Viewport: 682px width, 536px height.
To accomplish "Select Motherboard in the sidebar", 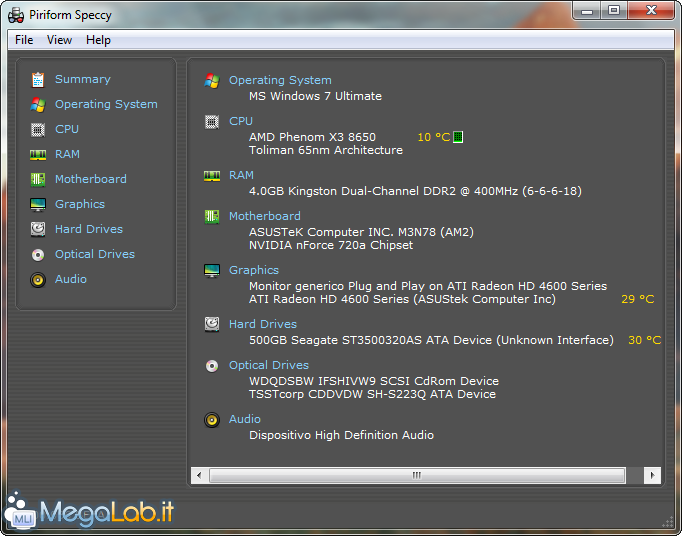I will click(90, 179).
